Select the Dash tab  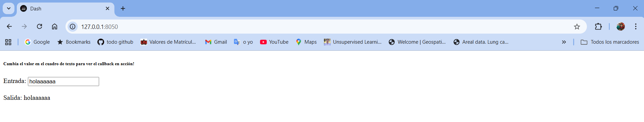[x=66, y=9]
